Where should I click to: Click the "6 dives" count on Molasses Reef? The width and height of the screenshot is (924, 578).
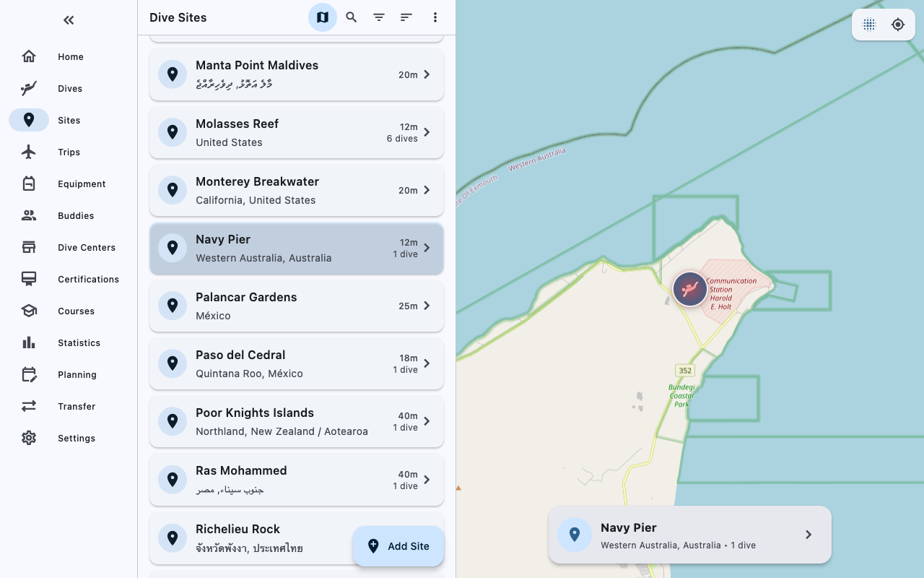click(x=402, y=139)
